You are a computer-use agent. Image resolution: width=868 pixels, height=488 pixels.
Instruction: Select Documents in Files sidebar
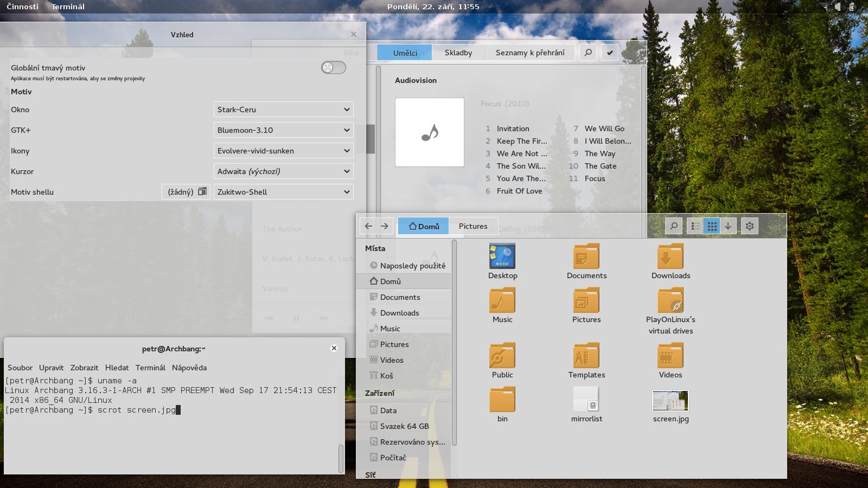[x=404, y=297]
